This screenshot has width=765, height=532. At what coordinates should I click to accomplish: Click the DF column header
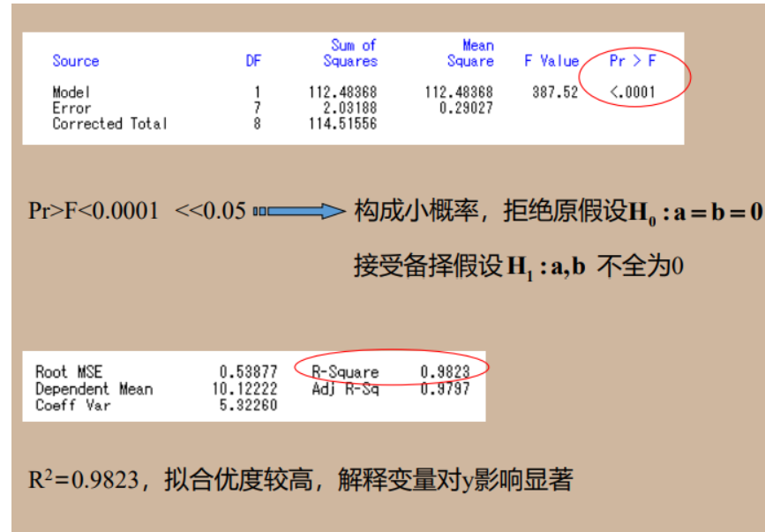(253, 61)
